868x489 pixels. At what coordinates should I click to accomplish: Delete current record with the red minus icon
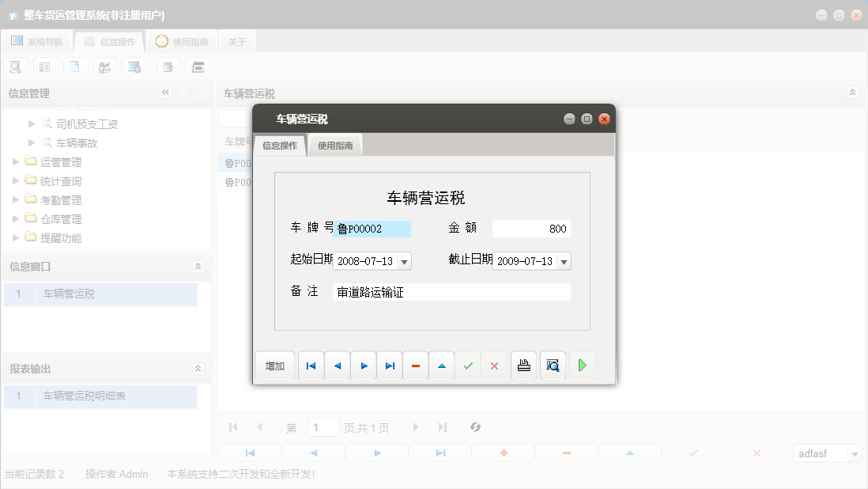[415, 365]
